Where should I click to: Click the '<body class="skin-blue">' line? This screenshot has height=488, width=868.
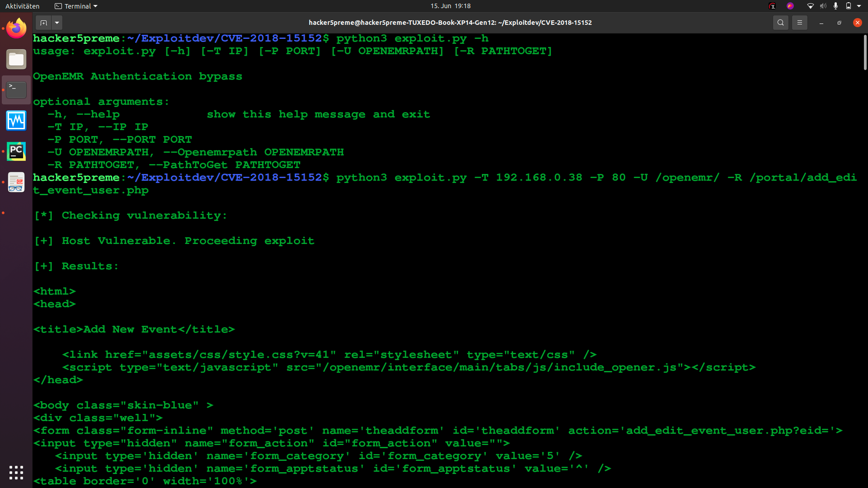tap(123, 405)
